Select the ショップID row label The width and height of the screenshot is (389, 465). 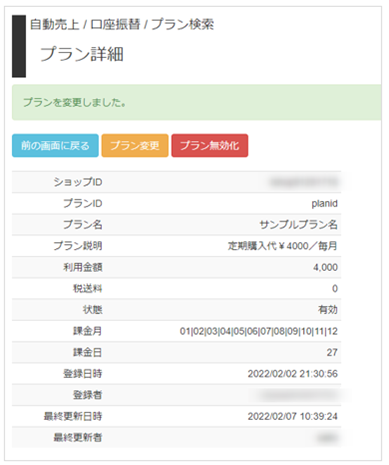point(78,182)
